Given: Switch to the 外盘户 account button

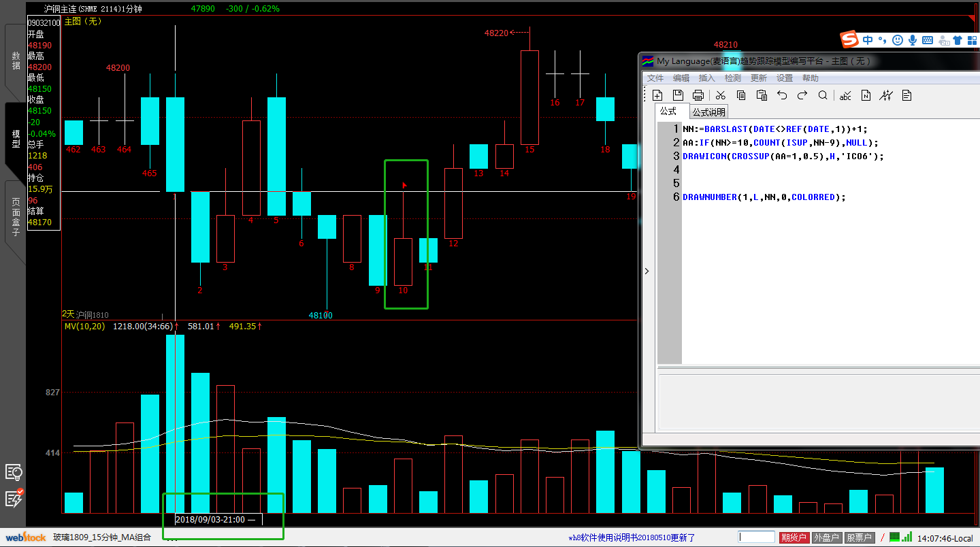Looking at the screenshot, I should [x=826, y=538].
